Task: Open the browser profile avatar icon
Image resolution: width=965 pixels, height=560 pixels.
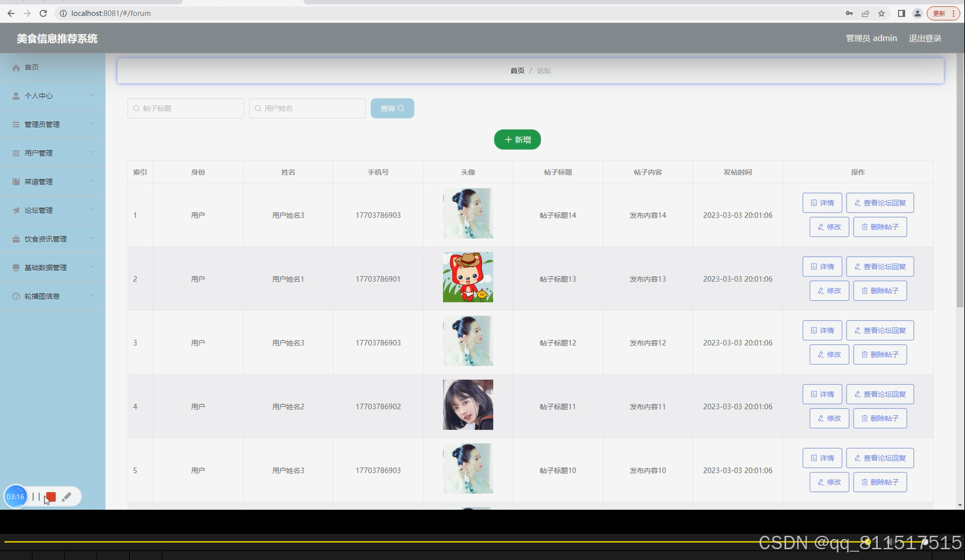Action: pos(917,13)
